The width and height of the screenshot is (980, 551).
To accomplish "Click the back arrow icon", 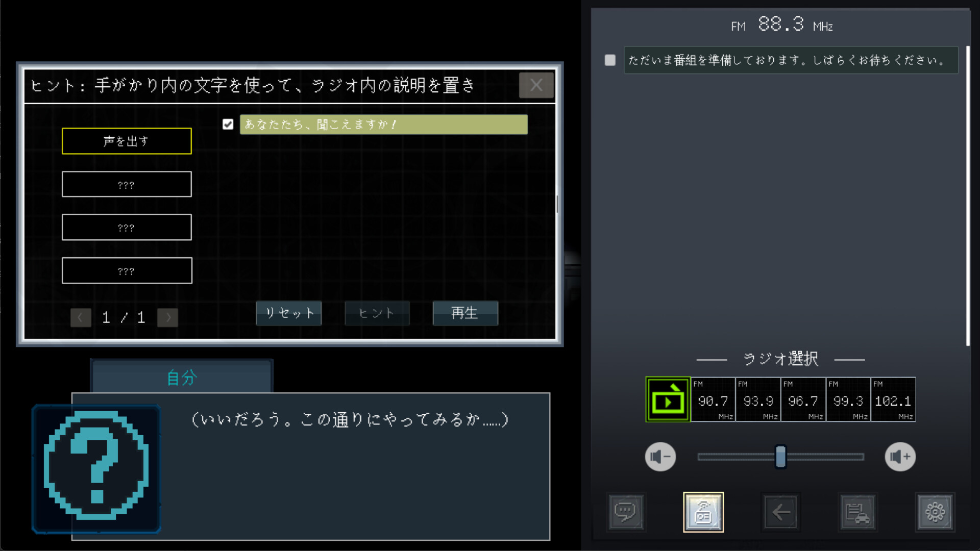I will click(x=781, y=512).
